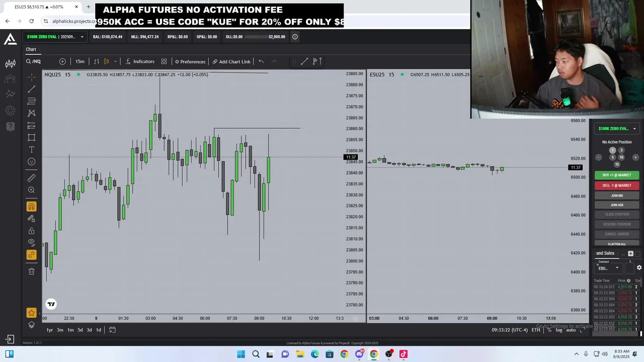Select the ruler measure tool
This screenshot has width=644, height=362.
click(x=31, y=177)
